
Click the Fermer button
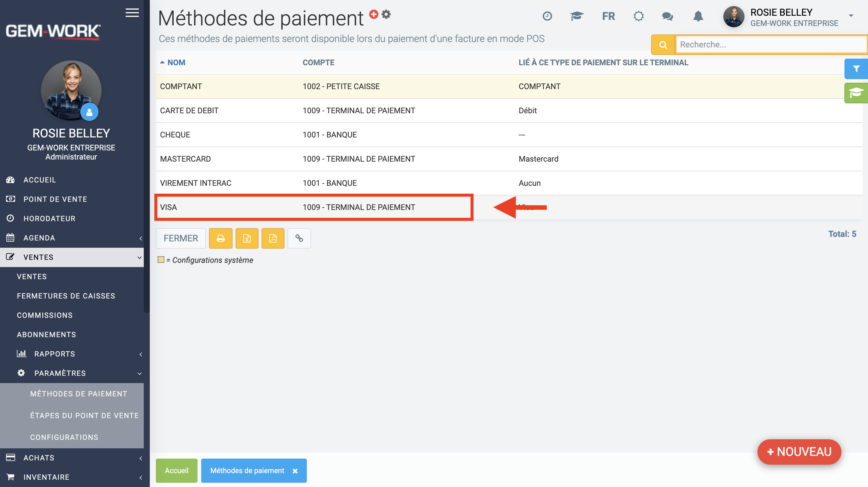tap(181, 238)
